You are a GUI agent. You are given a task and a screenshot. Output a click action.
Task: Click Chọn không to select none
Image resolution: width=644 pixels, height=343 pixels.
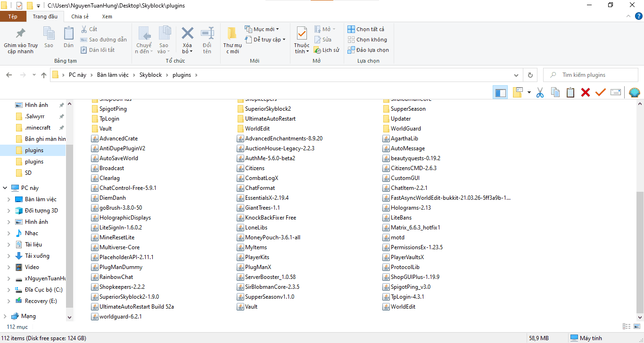(x=367, y=40)
